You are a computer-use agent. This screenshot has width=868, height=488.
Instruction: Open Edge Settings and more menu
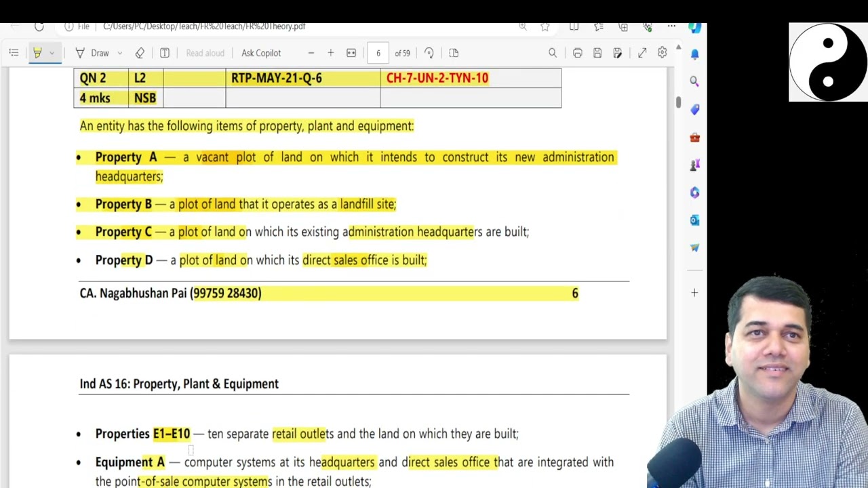click(671, 26)
